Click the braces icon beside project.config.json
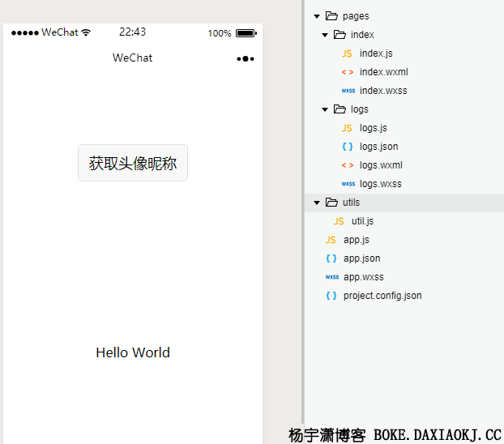Screen dimensions: 504x444 (331, 296)
